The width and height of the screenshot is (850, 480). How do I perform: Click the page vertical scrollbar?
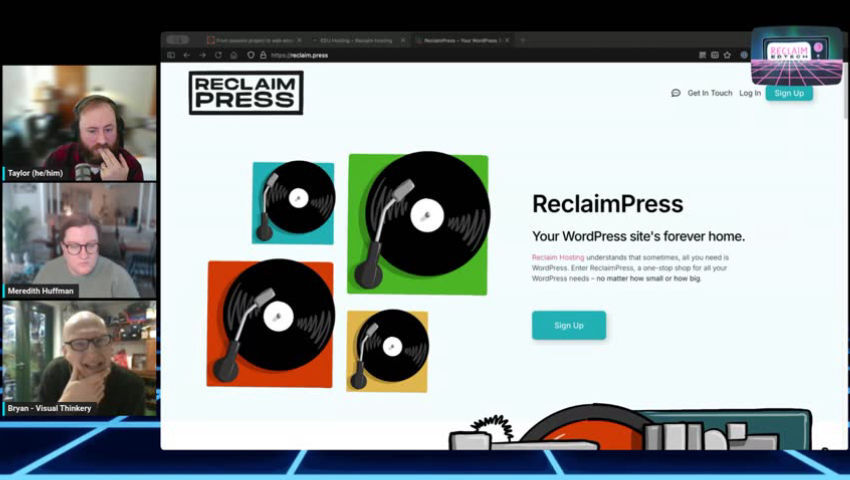click(x=846, y=90)
